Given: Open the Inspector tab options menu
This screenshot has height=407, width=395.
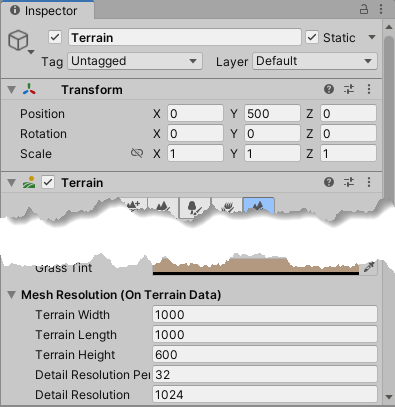Looking at the screenshot, I should click(x=381, y=9).
